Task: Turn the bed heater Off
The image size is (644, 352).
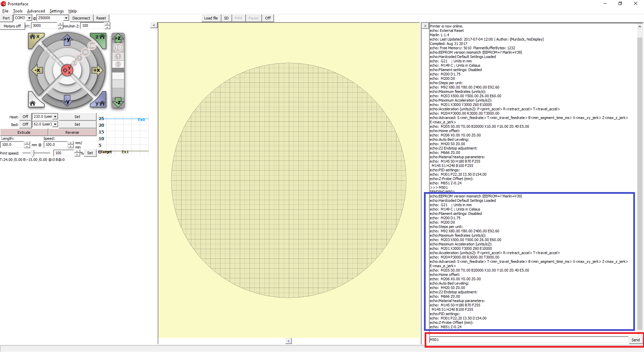Action: [x=25, y=124]
